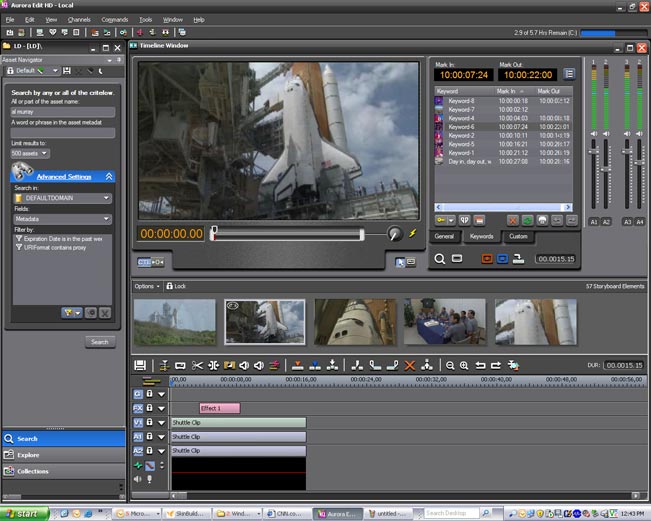Click the red X delete keyword icon
The image size is (651, 521).
(x=513, y=219)
